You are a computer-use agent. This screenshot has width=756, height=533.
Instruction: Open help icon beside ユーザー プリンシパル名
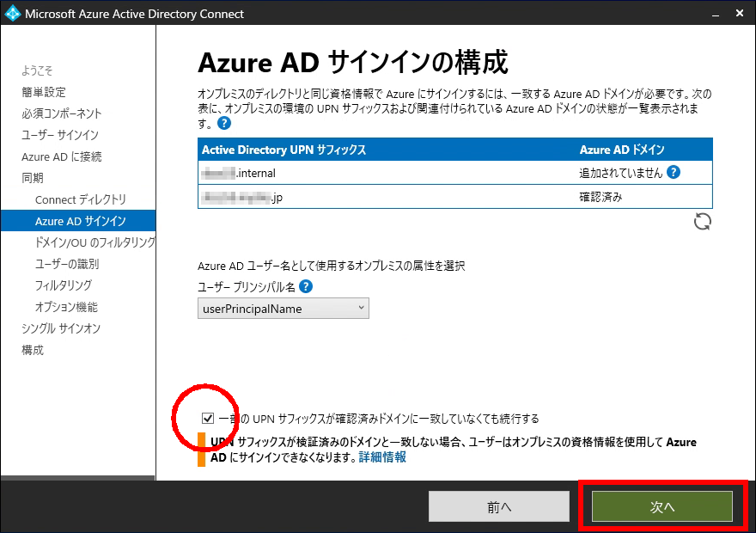pos(306,286)
